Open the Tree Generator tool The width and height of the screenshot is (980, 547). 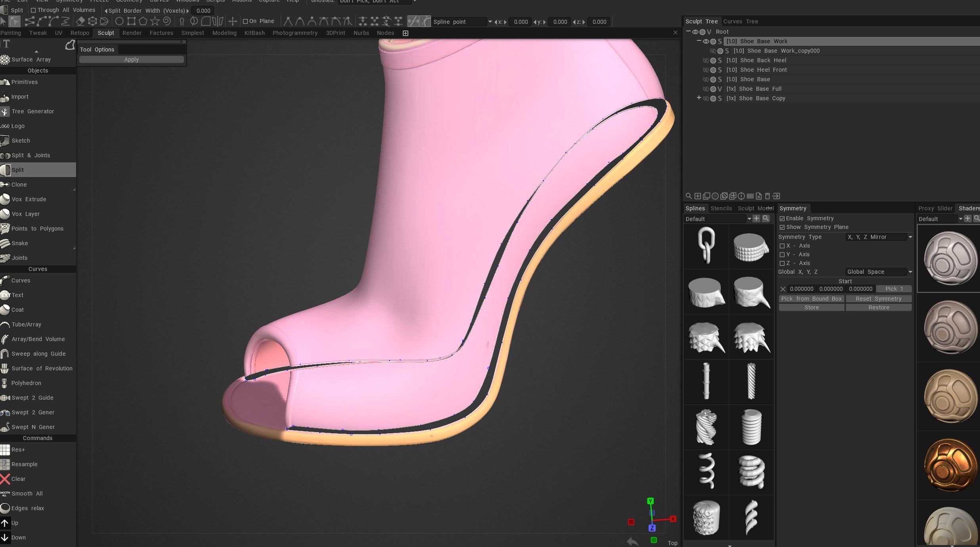pos(33,111)
